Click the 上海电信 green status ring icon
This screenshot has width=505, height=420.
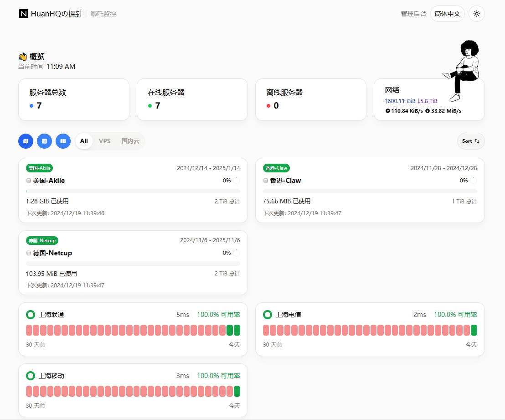[268, 315]
